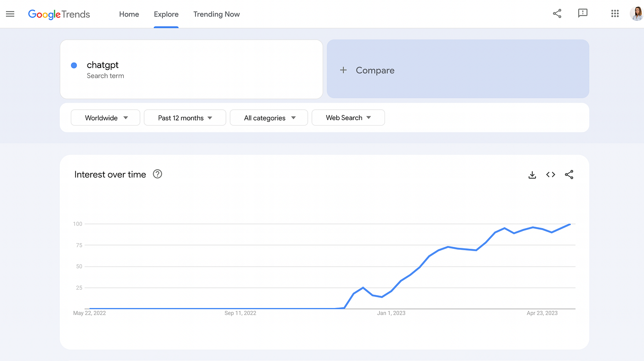Open the Google apps grid
Viewport: 644px width, 361px height.
click(615, 14)
